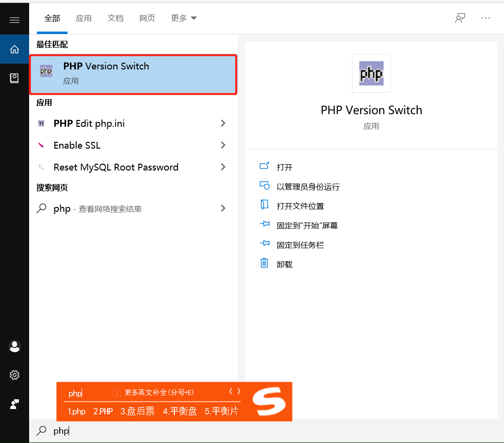Open the notebook icon in the sidebar
Screen dimensions: 504x443
[x=15, y=78]
